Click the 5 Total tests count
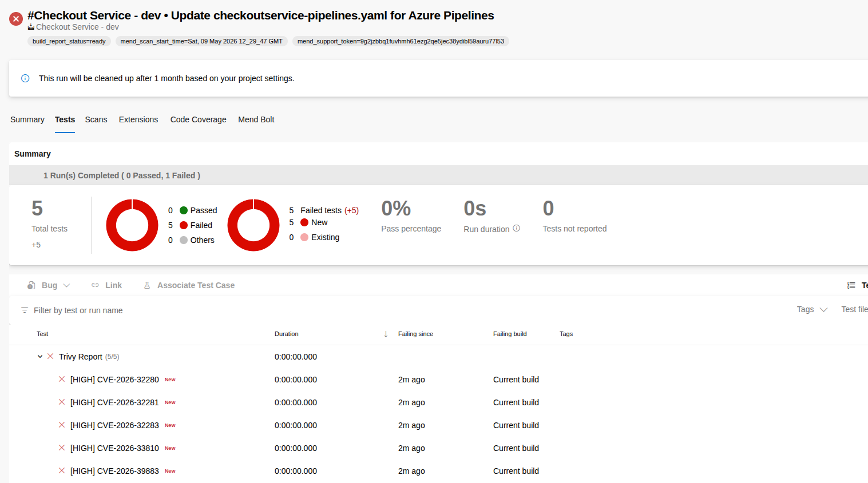 click(37, 209)
